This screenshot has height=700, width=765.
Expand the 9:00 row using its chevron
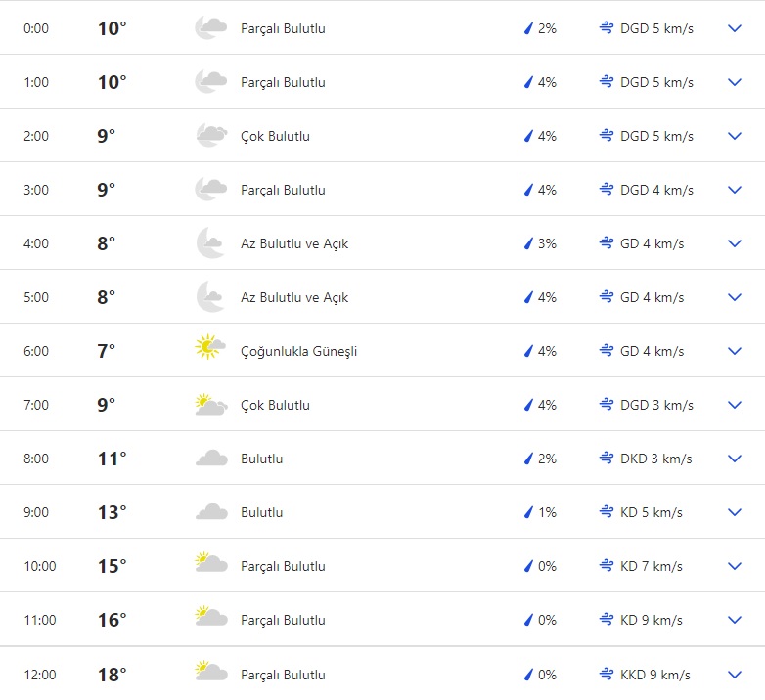tap(736, 512)
